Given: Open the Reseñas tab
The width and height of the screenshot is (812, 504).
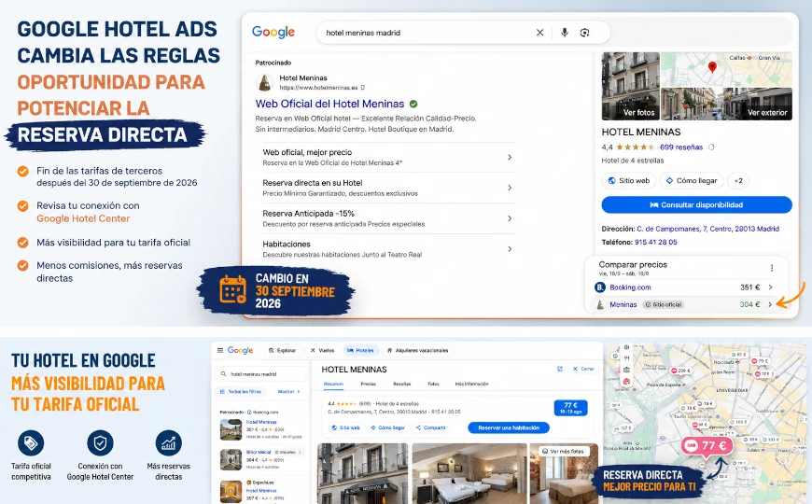Looking at the screenshot, I should [402, 384].
